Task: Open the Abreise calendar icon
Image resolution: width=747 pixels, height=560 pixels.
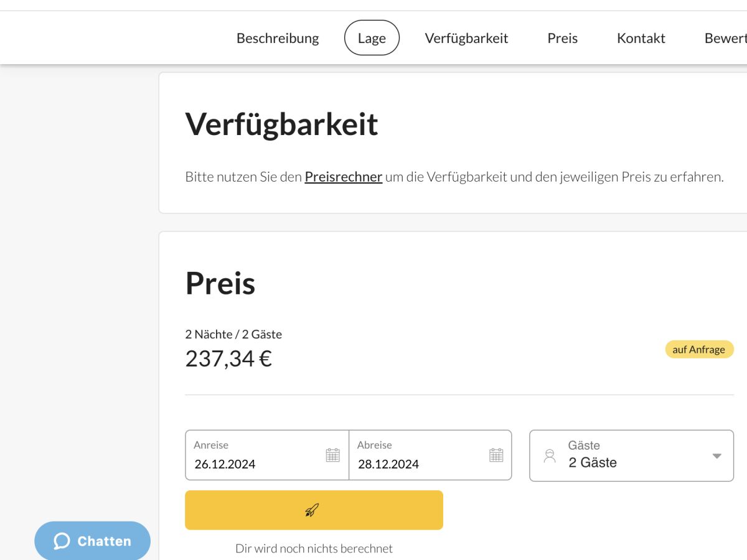Action: [496, 455]
